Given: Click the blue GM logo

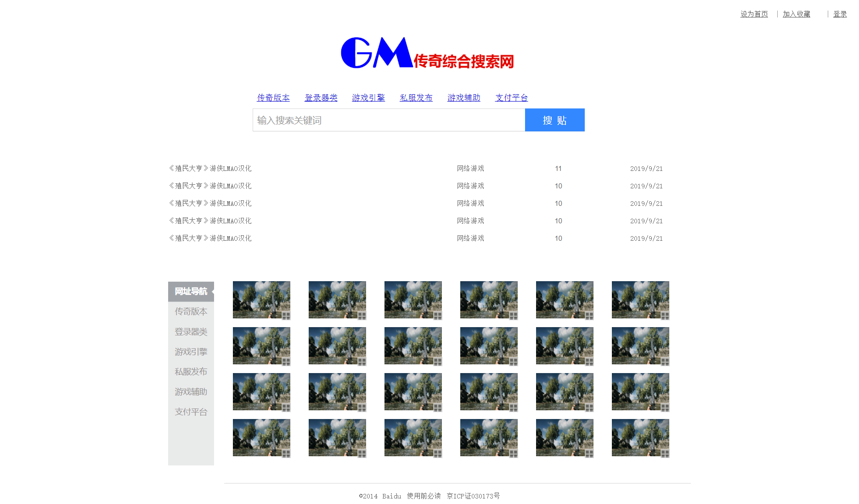Looking at the screenshot, I should [x=374, y=52].
